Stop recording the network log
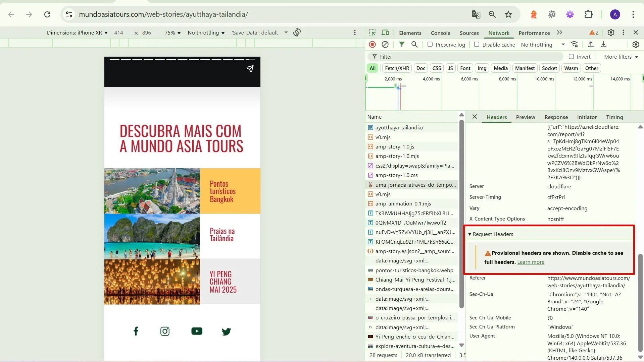Screen dimensions: 644x362 pyautogui.click(x=372, y=44)
